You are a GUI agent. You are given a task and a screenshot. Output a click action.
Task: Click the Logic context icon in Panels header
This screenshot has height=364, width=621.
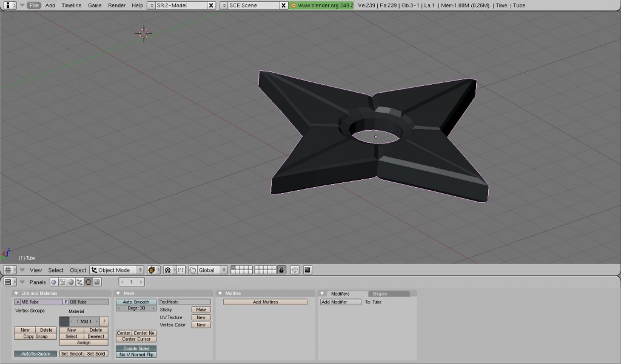(x=53, y=282)
